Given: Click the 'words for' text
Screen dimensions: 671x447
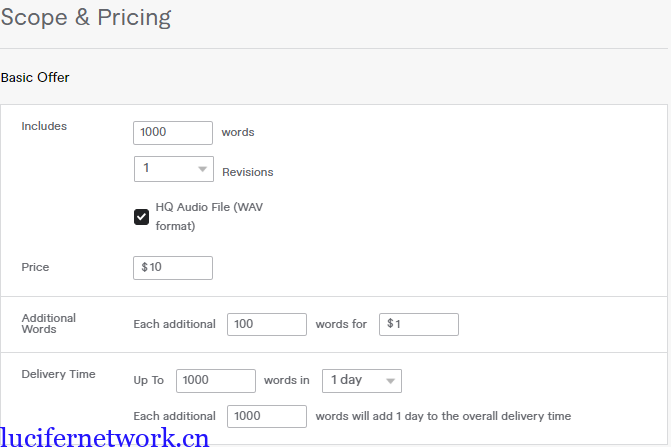Looking at the screenshot, I should click(x=341, y=324).
